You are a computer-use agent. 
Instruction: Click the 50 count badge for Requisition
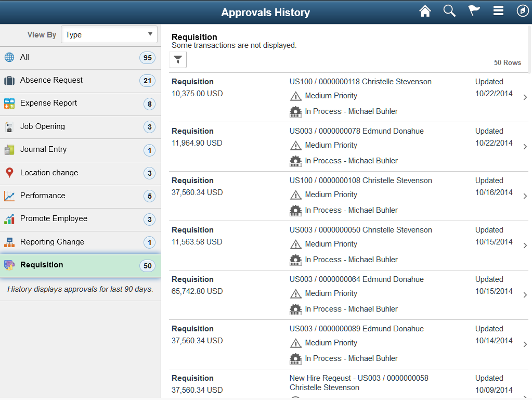(147, 266)
